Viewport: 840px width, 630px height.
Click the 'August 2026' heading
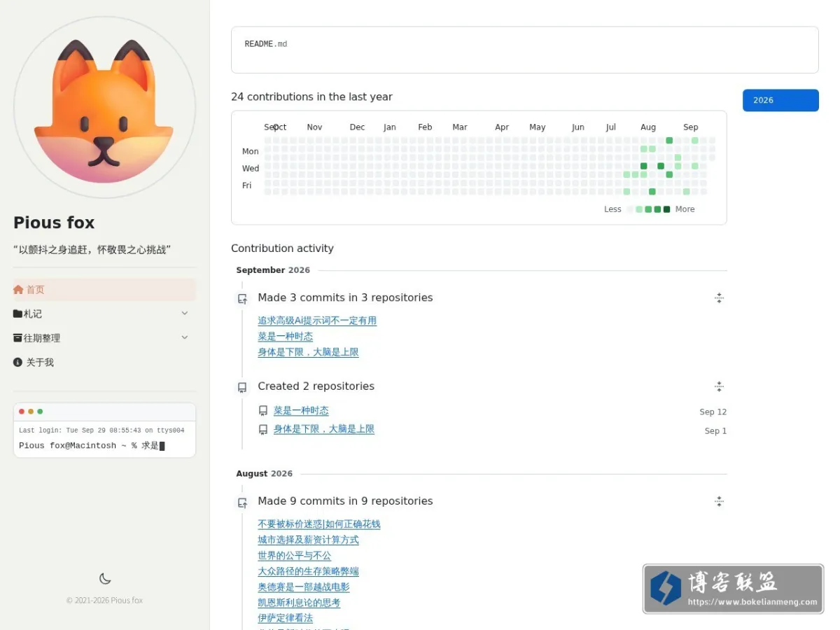click(265, 474)
